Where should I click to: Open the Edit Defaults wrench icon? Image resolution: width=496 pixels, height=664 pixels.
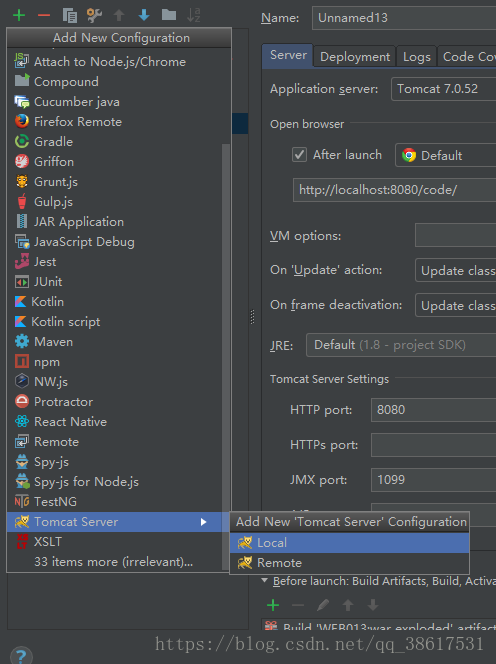(x=94, y=16)
